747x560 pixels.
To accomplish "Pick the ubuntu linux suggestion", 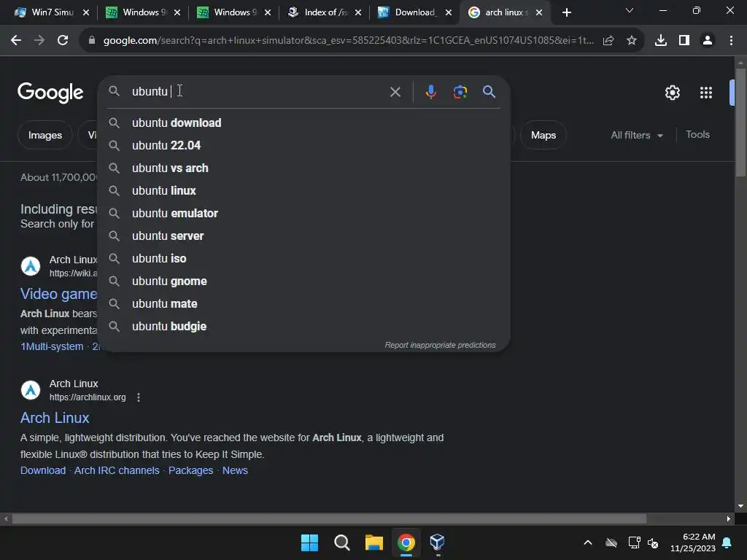I will [x=304, y=190].
